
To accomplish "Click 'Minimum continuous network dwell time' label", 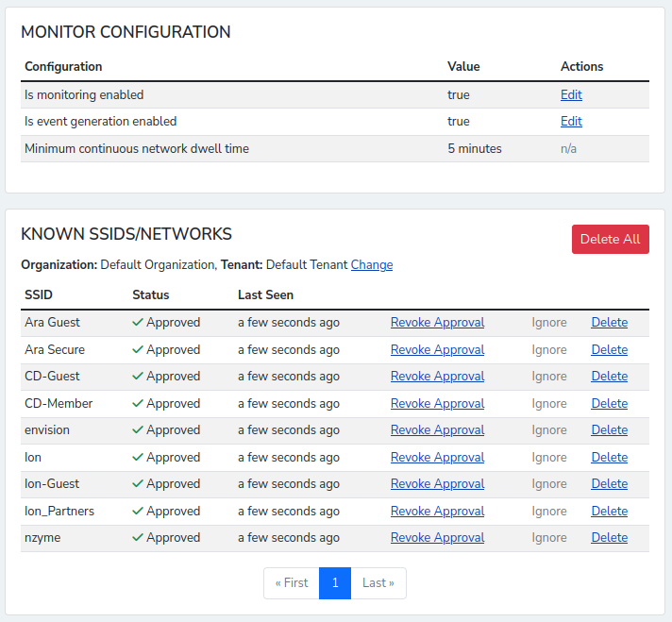I will (137, 149).
